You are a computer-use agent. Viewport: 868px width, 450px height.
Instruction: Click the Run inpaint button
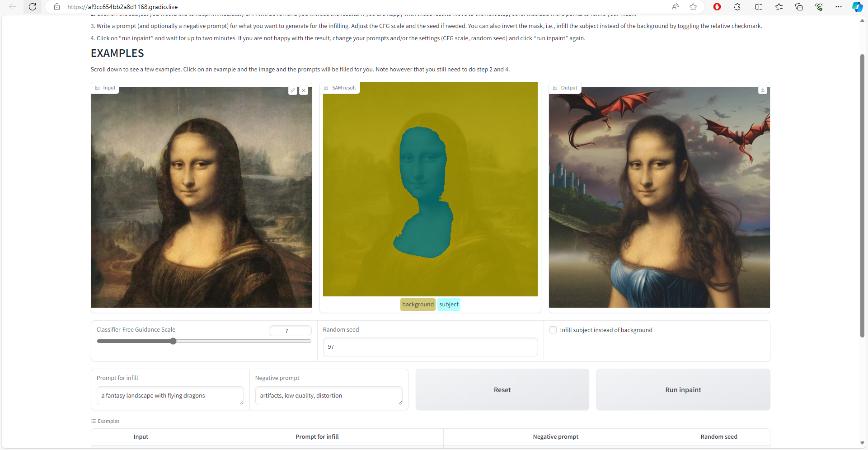click(x=683, y=389)
